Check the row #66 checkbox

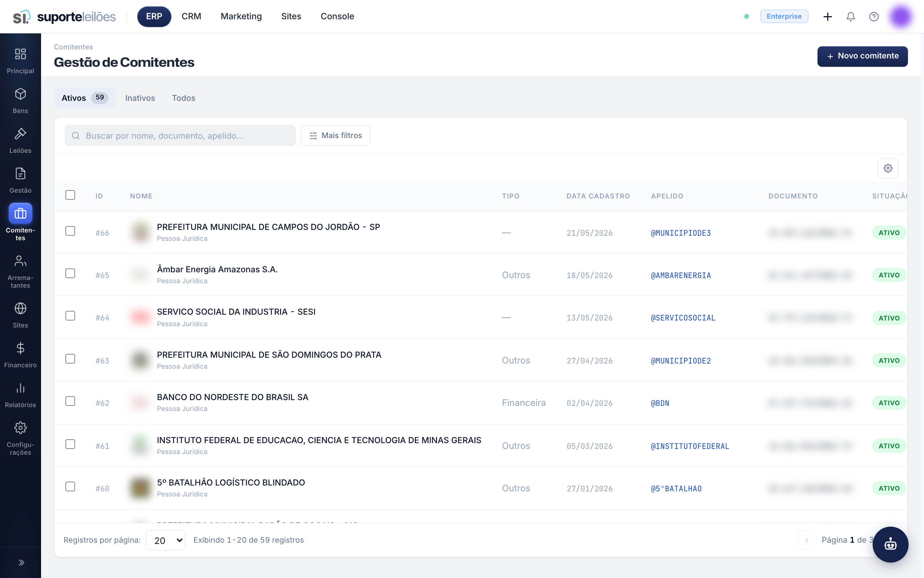70,231
